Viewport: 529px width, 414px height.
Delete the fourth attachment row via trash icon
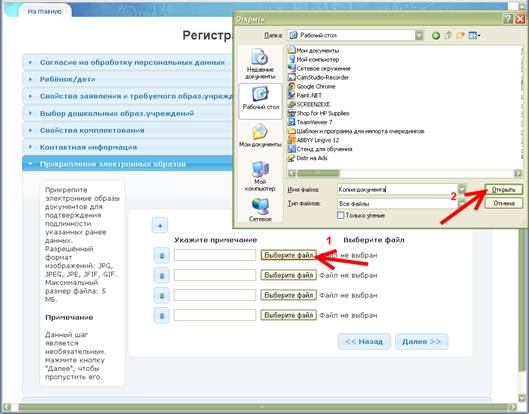[161, 315]
